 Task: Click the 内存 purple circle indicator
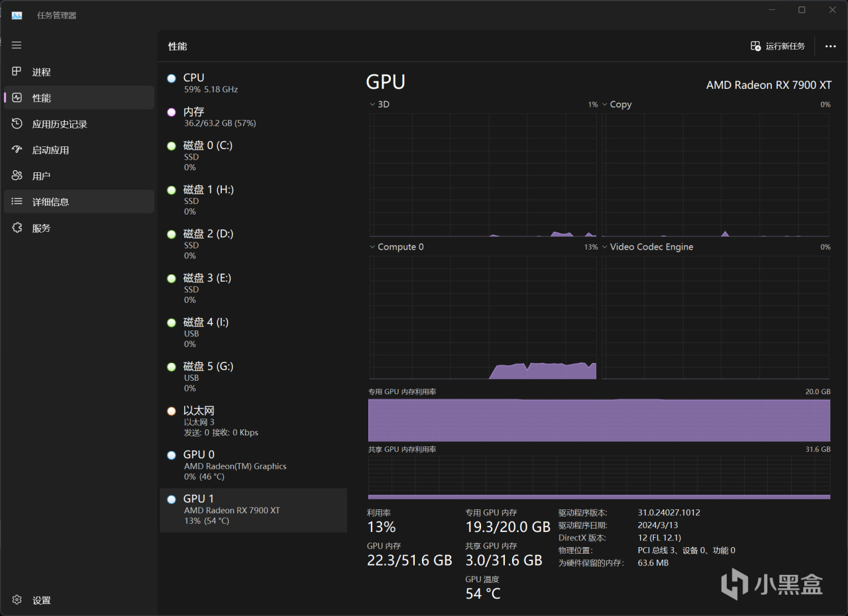172,112
